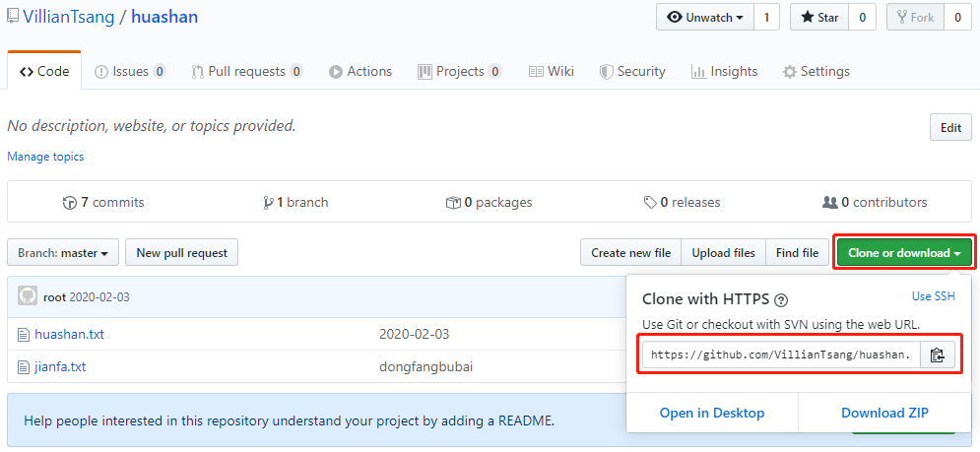Expand the Clone or download dropdown

[904, 252]
